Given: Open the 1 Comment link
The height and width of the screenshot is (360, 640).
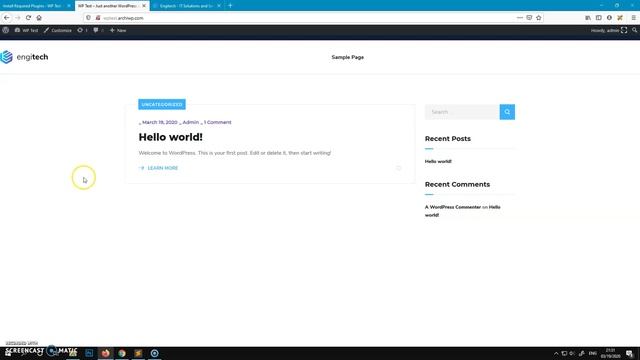Looking at the screenshot, I should click(x=218, y=122).
